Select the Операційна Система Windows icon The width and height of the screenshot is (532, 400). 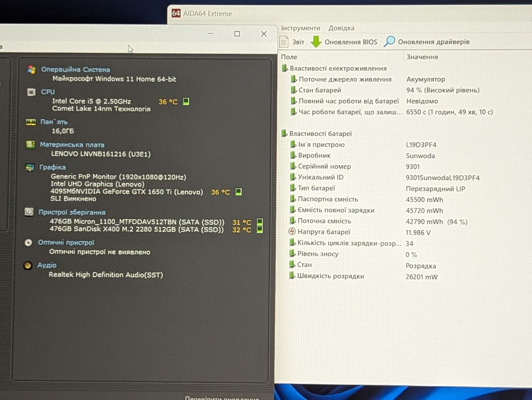(32, 69)
